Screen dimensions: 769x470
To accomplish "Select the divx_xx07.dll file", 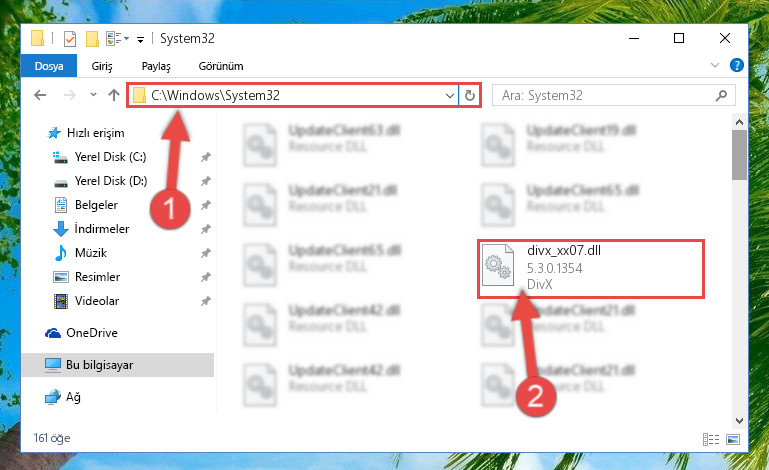I will coord(591,268).
